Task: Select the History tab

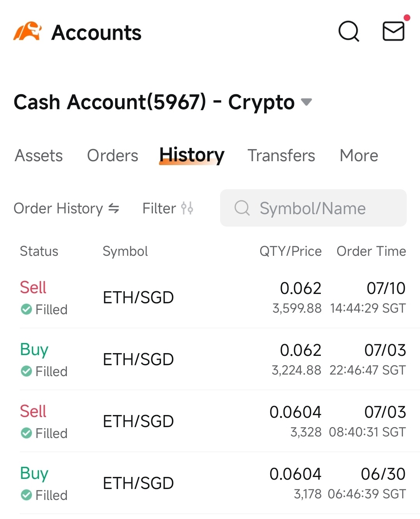Action: pyautogui.click(x=192, y=155)
